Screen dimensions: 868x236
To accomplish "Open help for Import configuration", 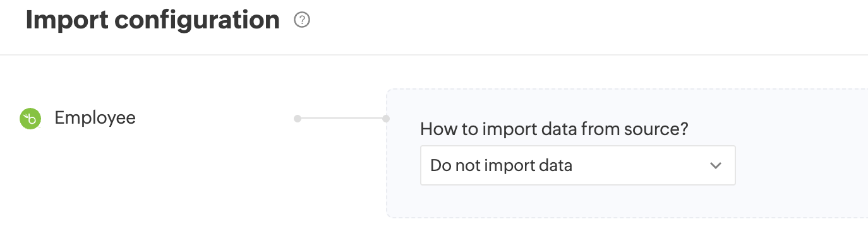I will [303, 21].
